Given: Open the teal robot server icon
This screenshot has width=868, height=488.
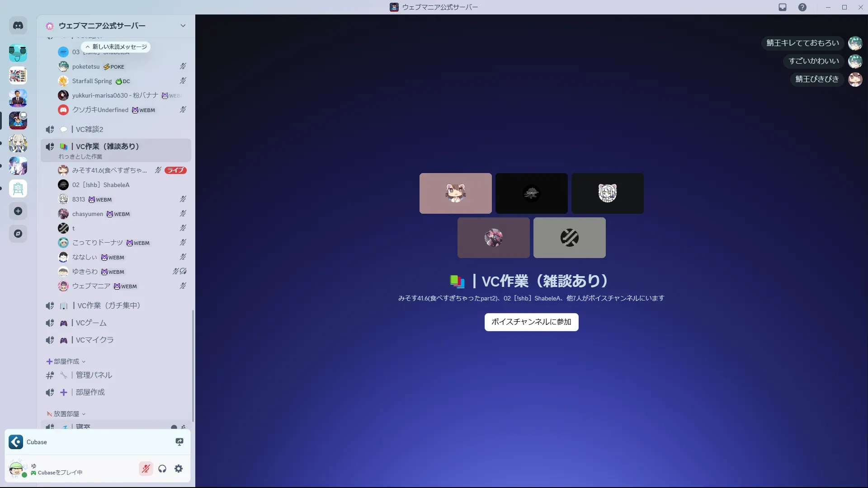Looking at the screenshot, I should coord(18,53).
